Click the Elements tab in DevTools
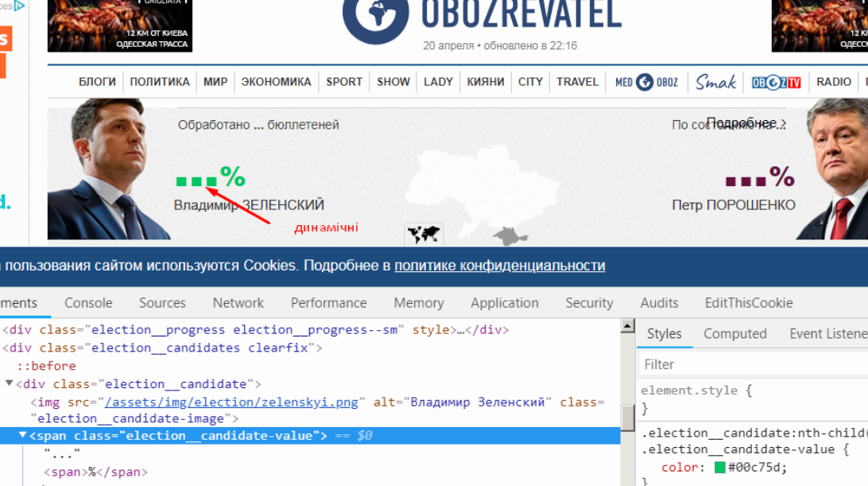868x486 pixels. point(19,302)
